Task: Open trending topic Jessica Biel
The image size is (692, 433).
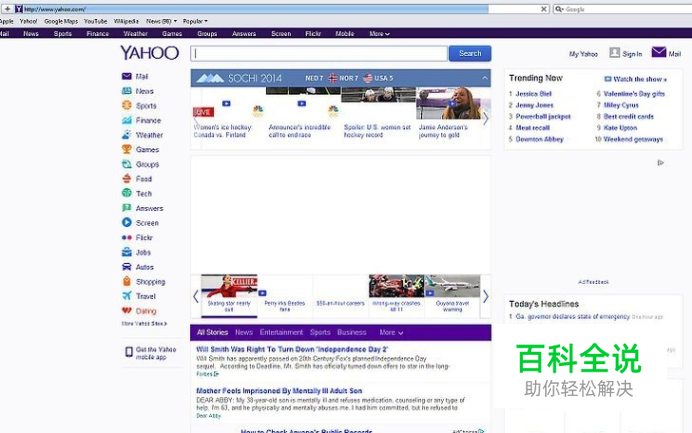Action: (x=534, y=94)
